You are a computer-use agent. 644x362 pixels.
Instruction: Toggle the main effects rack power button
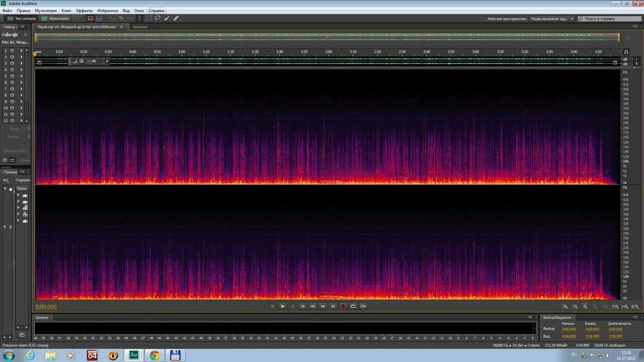click(x=5, y=160)
